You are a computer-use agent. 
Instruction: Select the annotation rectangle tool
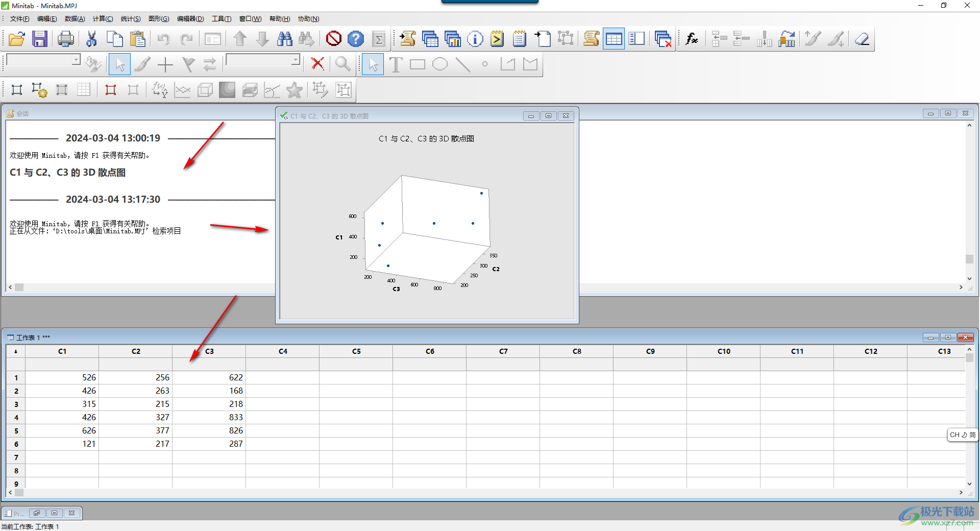(418, 64)
